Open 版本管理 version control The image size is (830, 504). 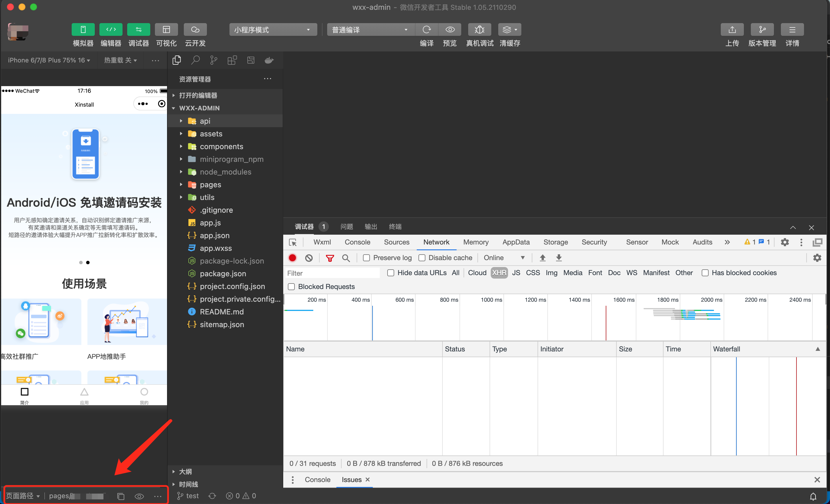click(x=762, y=30)
